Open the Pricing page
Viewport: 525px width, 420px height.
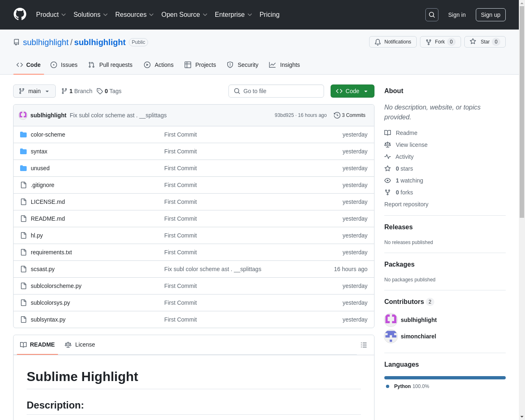(x=269, y=15)
